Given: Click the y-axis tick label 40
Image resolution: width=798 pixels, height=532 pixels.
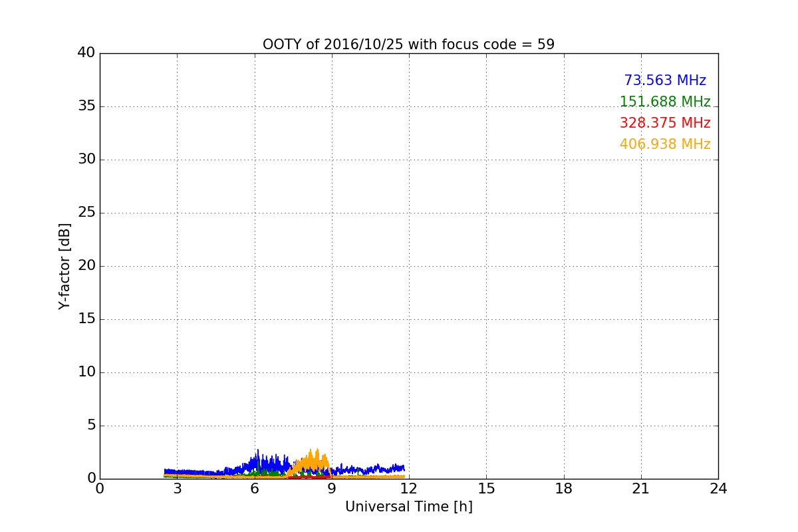Looking at the screenshot, I should [x=86, y=53].
